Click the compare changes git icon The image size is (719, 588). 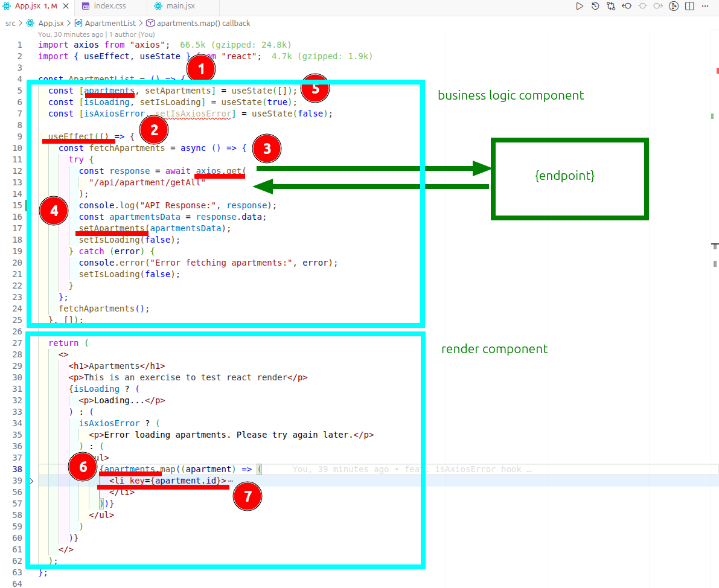(611, 6)
